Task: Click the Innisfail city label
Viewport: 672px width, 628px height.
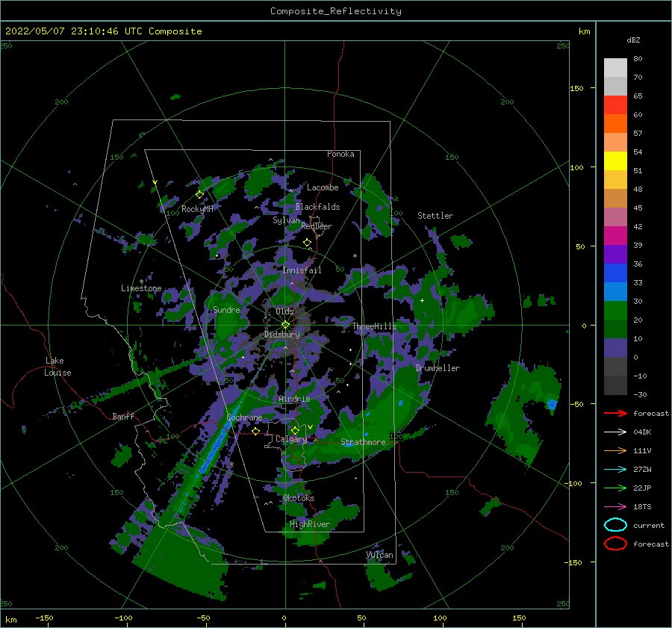Action: point(302,270)
